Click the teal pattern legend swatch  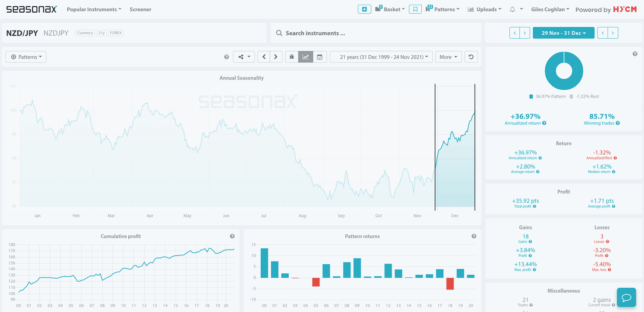[531, 96]
